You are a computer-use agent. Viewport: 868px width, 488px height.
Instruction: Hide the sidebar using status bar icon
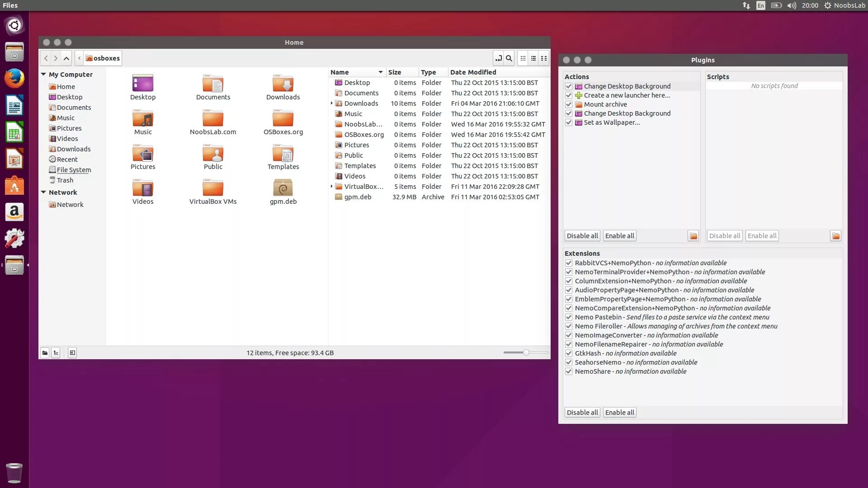click(72, 353)
